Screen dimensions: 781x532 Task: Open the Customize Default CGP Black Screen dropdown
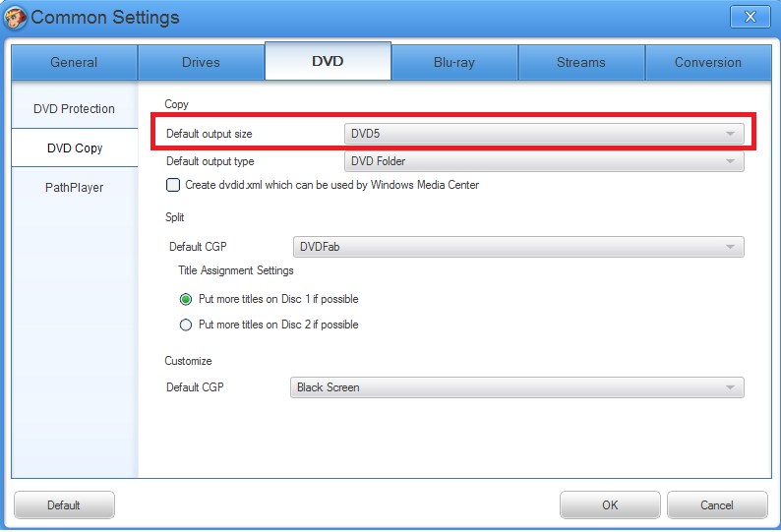(516, 387)
